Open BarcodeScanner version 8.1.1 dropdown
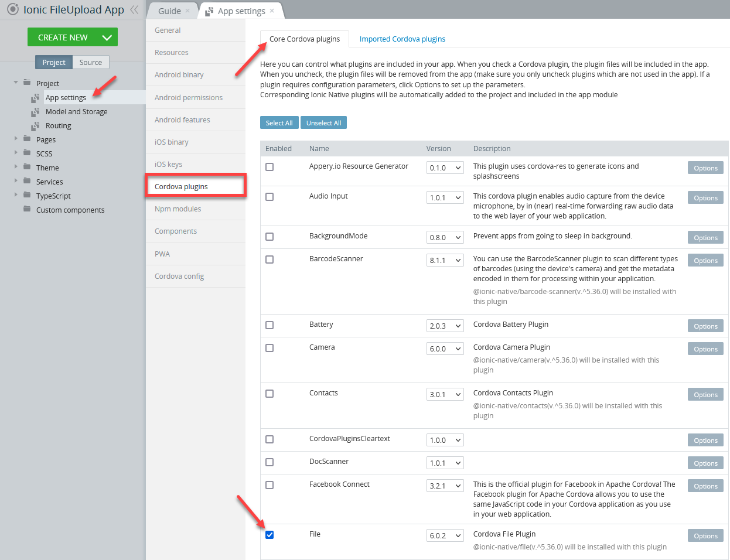This screenshot has height=560, width=730. 445,260
